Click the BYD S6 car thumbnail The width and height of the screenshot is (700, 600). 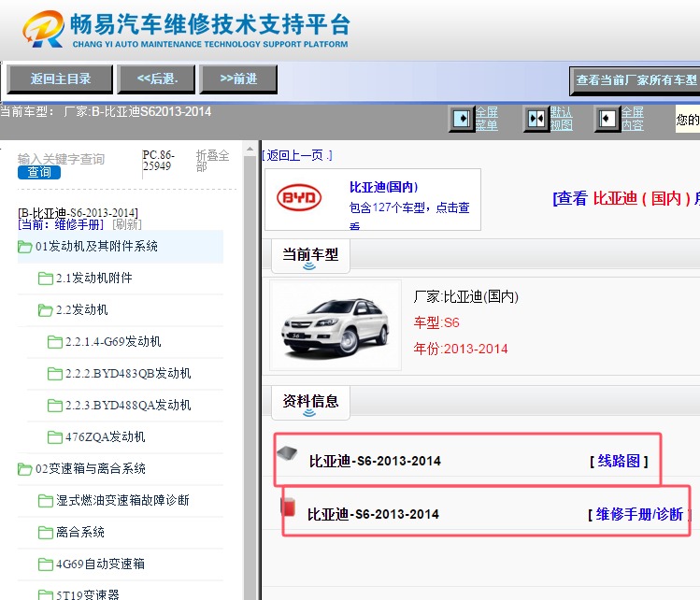pyautogui.click(x=336, y=325)
